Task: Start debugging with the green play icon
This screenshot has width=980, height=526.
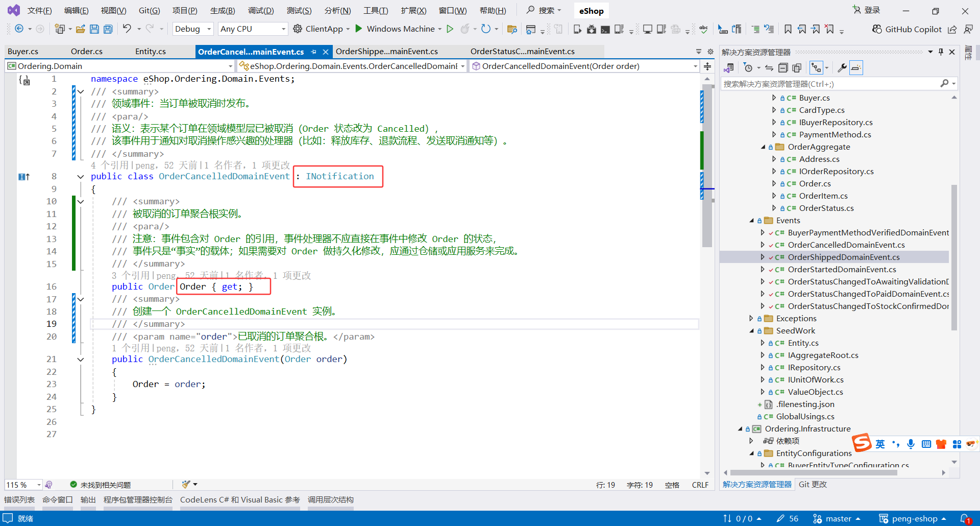Action: tap(358, 29)
